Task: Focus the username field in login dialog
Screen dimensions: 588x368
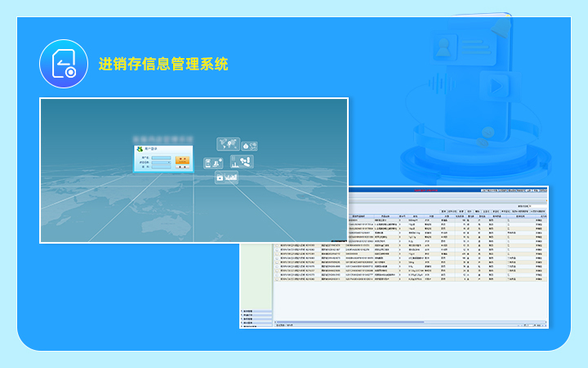Action: point(161,158)
